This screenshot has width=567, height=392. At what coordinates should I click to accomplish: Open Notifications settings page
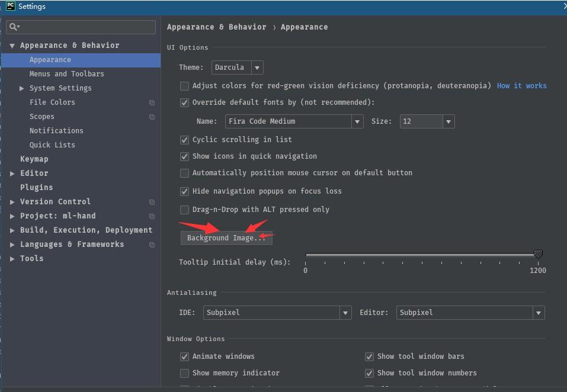tap(56, 131)
